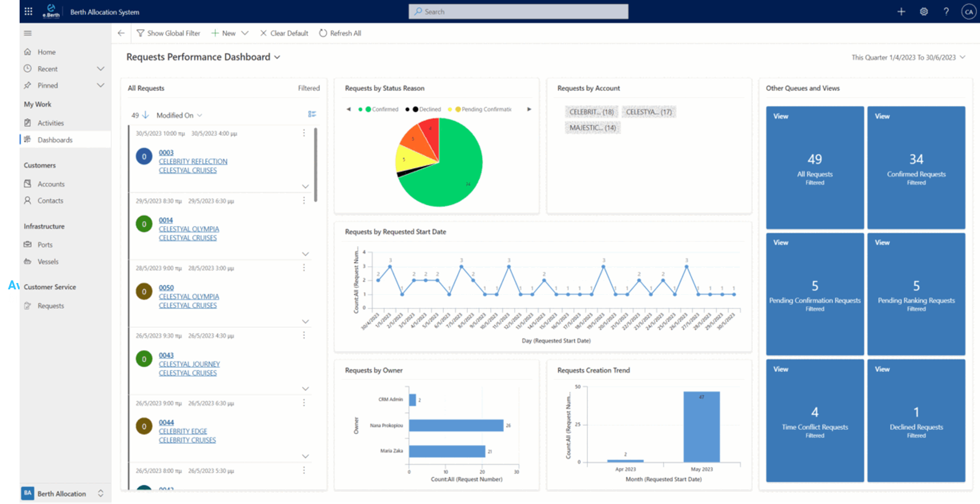Click the New button

coord(223,33)
